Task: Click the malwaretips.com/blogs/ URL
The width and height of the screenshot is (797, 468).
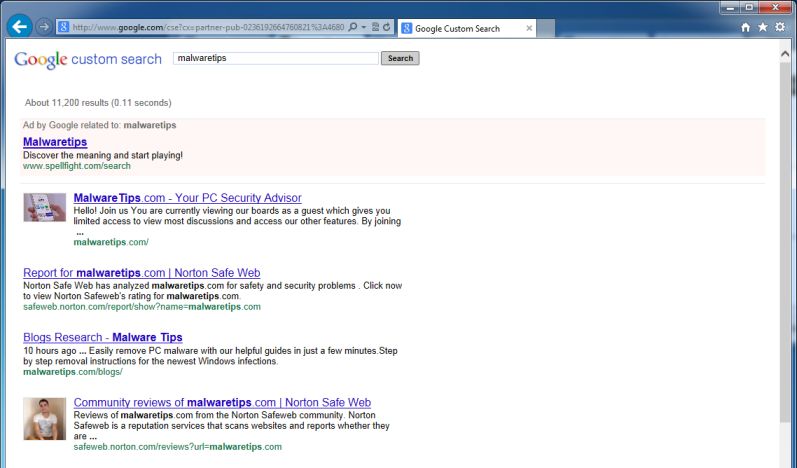Action: click(x=73, y=372)
